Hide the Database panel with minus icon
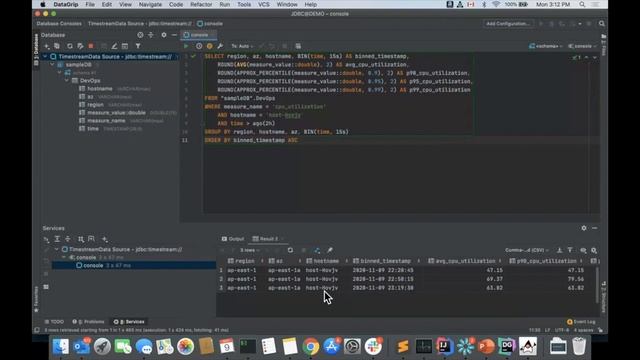The height and width of the screenshot is (360, 640). (x=174, y=35)
